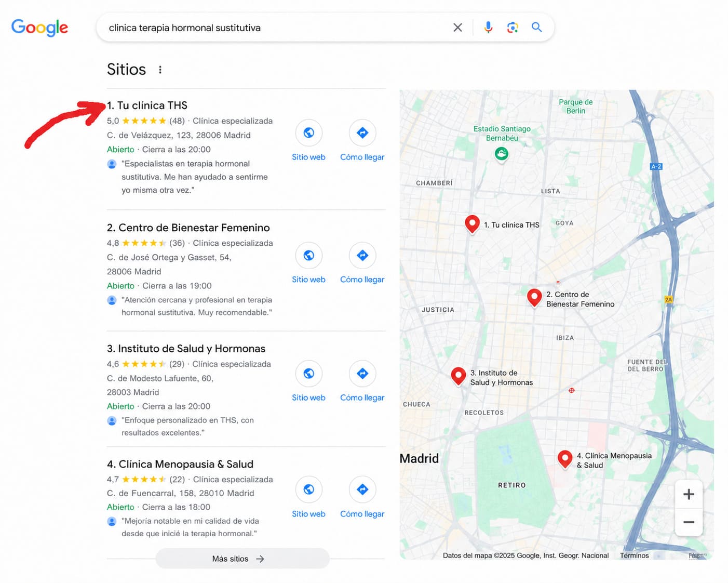Viewport: 728px width, 583px height.
Task: Open website icon for Centro de Bienestar Femenino
Action: click(x=309, y=256)
